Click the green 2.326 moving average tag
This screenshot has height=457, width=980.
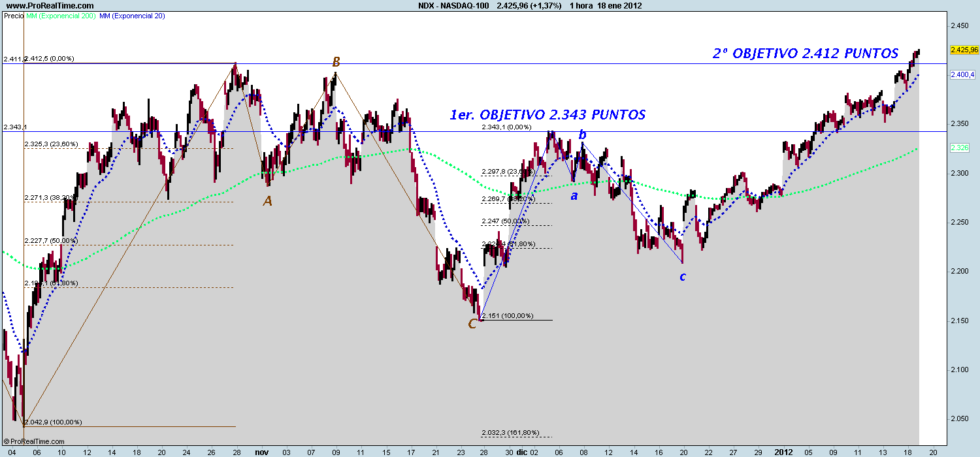pos(960,149)
